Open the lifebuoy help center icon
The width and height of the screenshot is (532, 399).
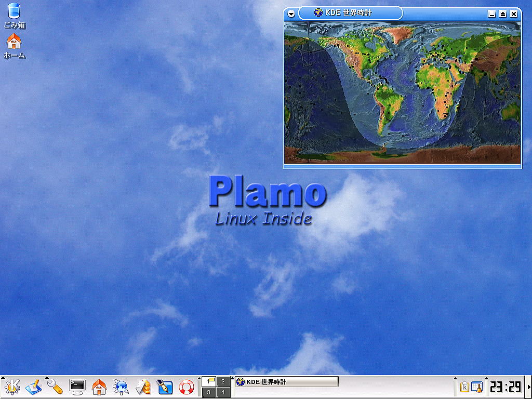187,387
